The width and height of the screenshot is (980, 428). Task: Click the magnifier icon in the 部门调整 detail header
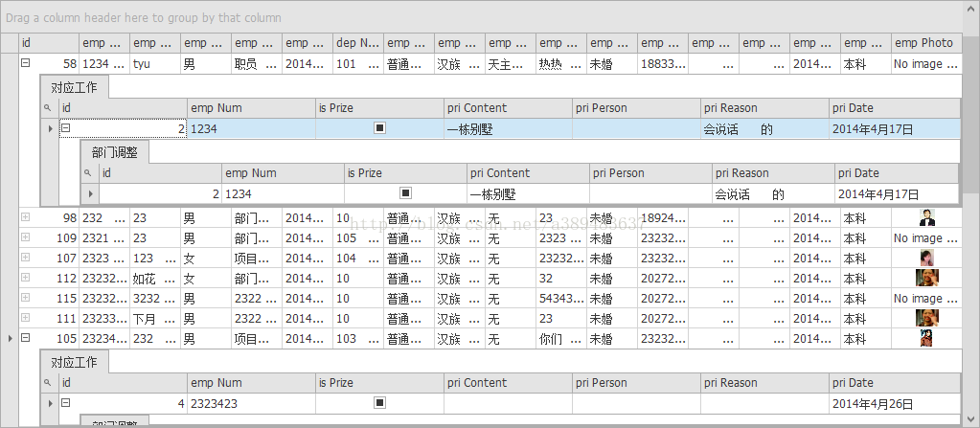point(89,173)
